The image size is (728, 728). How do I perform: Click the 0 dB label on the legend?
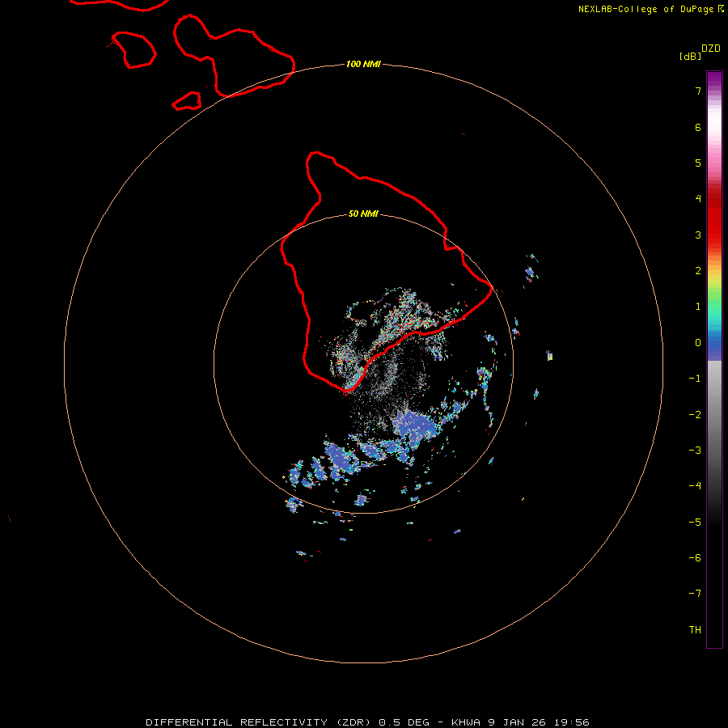(x=698, y=343)
